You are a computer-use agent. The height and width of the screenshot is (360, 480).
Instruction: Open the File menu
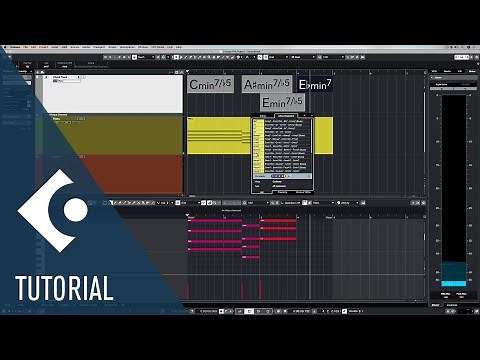(x=25, y=47)
